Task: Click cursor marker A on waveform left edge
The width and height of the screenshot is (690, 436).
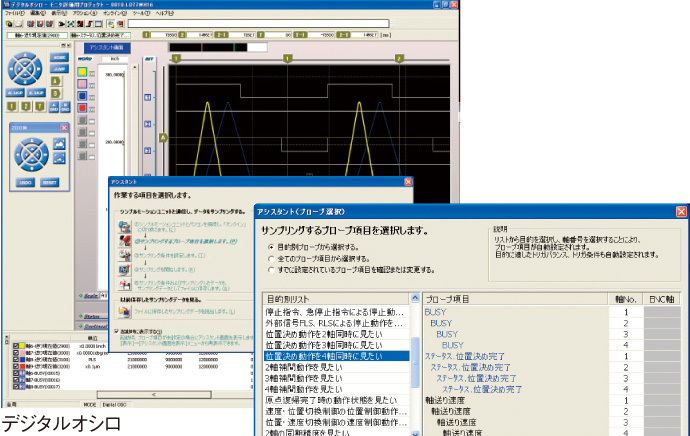Action: 162,136
